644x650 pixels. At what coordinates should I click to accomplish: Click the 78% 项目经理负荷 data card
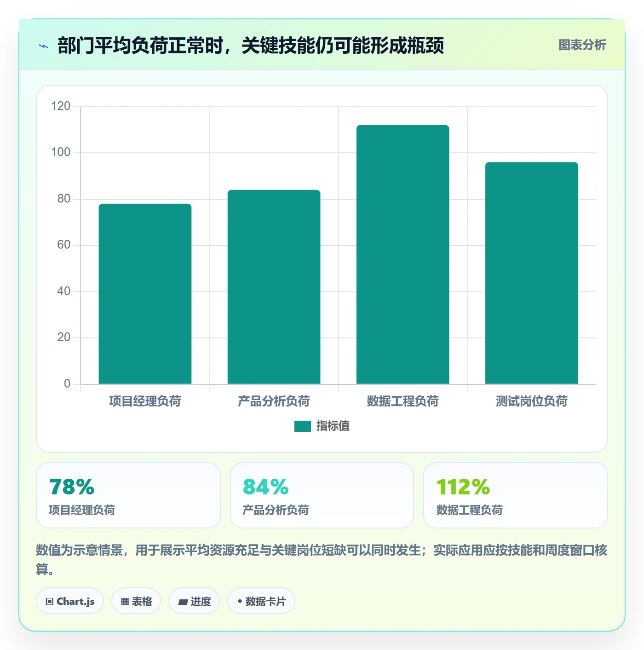tap(128, 495)
